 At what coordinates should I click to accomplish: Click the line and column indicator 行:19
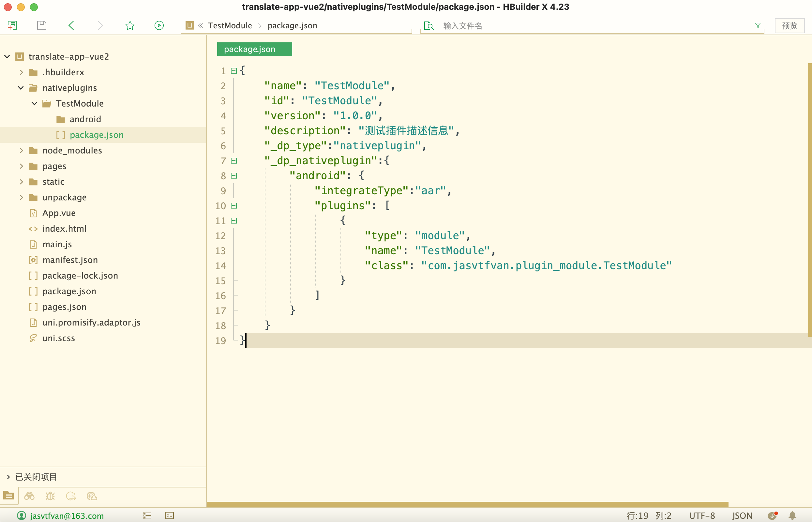point(637,515)
